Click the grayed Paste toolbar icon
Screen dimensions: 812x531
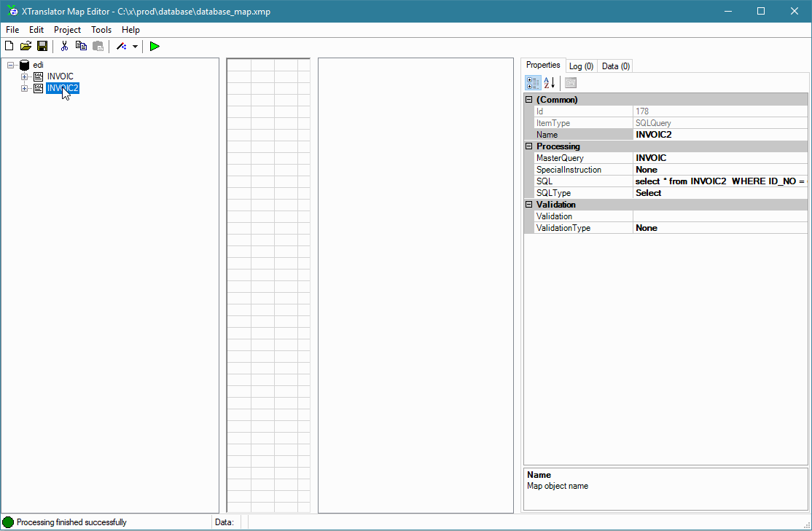coord(98,46)
